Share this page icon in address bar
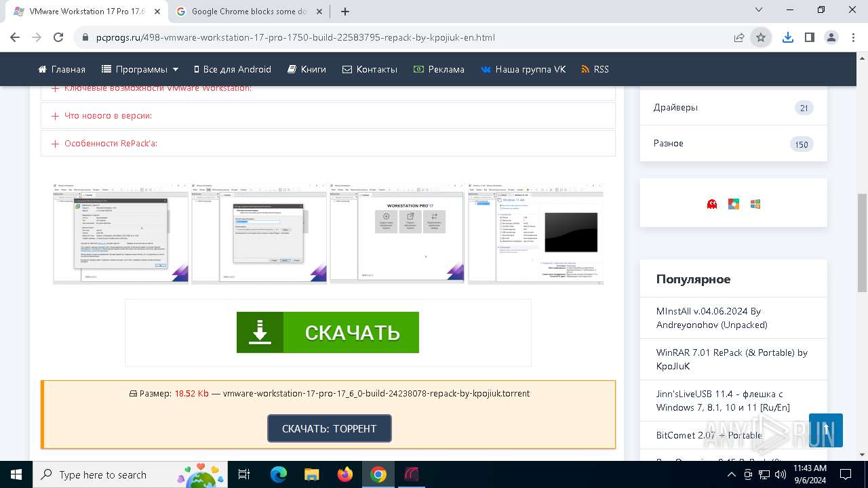This screenshot has width=868, height=488. (x=739, y=37)
